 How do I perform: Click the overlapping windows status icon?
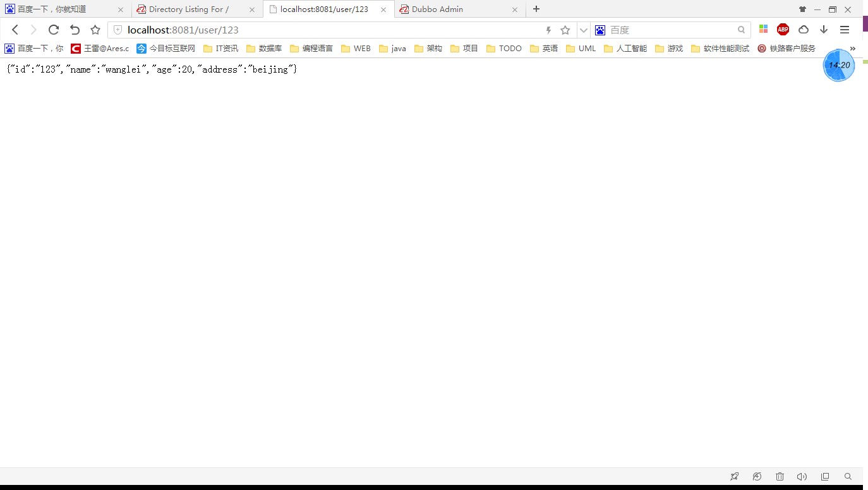click(x=825, y=477)
